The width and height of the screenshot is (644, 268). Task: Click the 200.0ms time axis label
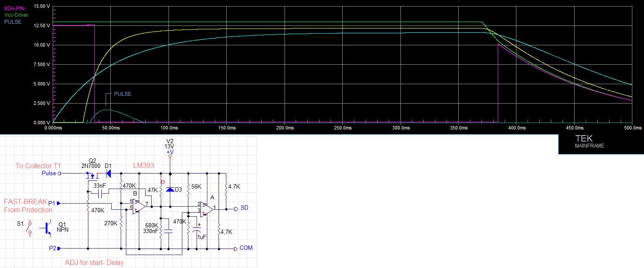[285, 128]
